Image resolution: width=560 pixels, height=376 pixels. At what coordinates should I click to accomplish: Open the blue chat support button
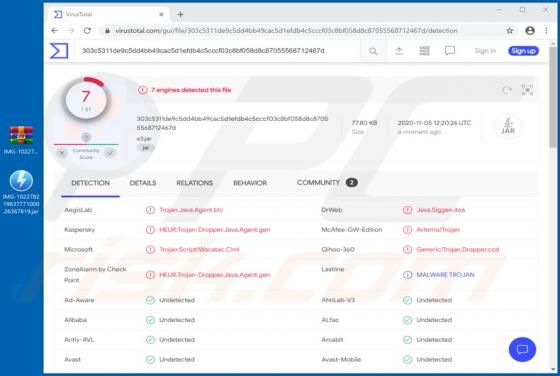coord(522,349)
